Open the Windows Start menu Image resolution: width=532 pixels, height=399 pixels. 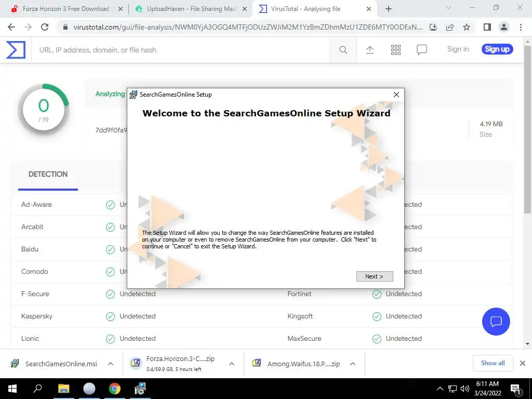[x=12, y=389]
